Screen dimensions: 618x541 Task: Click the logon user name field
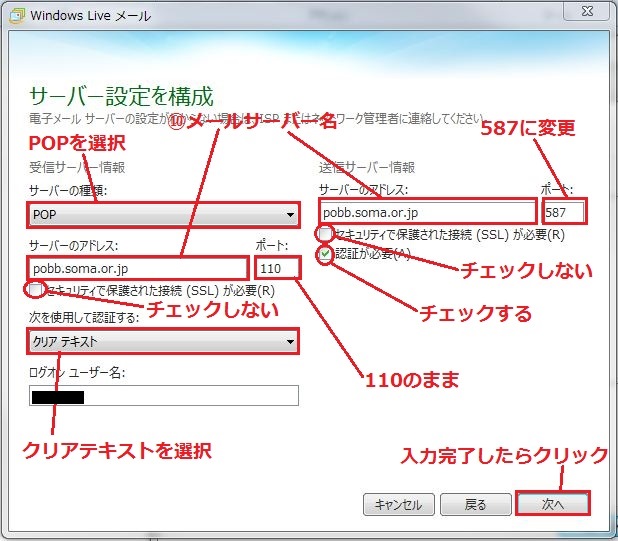[164, 396]
